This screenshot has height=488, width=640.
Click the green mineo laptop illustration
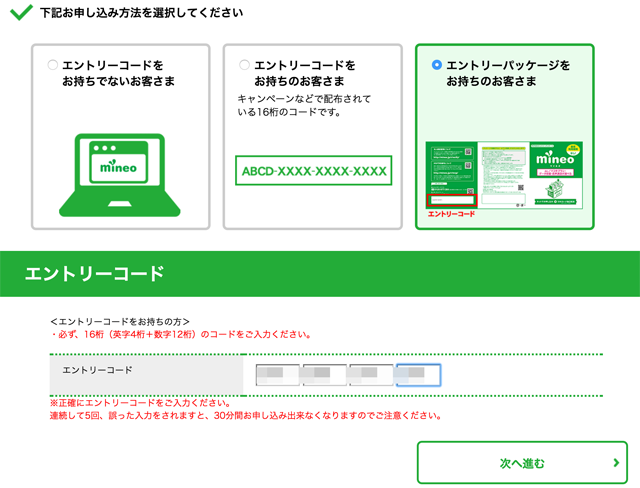coord(120,175)
